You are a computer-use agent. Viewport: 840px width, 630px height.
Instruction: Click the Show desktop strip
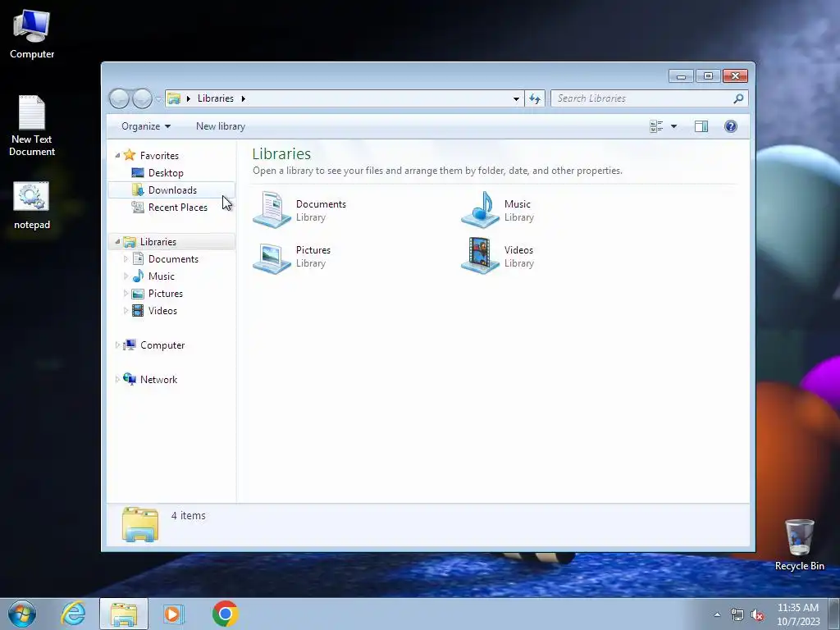(x=834, y=614)
